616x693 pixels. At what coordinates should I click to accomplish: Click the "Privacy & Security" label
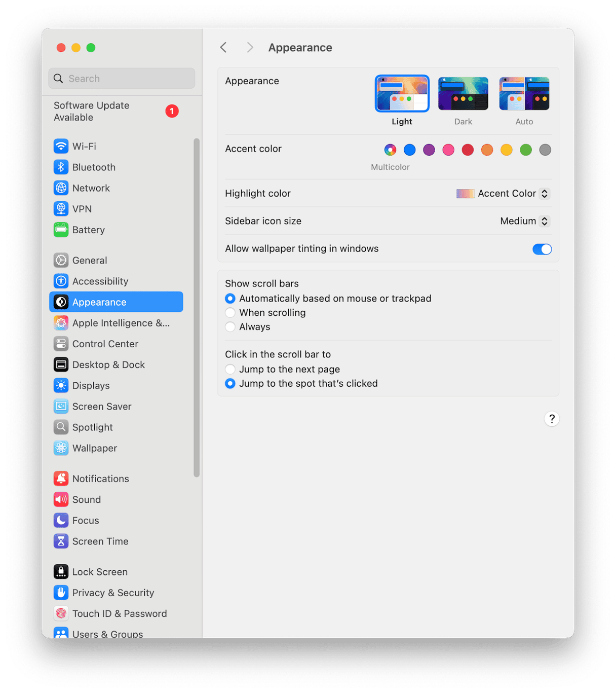pyautogui.click(x=113, y=593)
